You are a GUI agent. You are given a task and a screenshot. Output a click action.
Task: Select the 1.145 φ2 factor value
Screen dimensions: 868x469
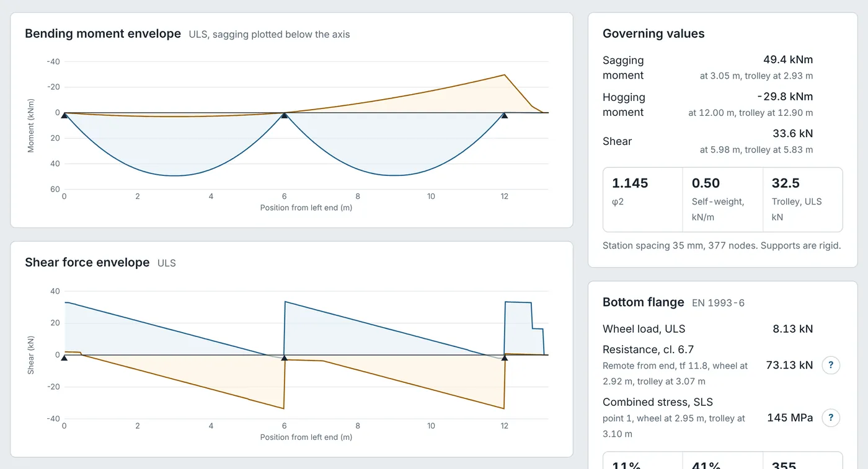pyautogui.click(x=630, y=183)
